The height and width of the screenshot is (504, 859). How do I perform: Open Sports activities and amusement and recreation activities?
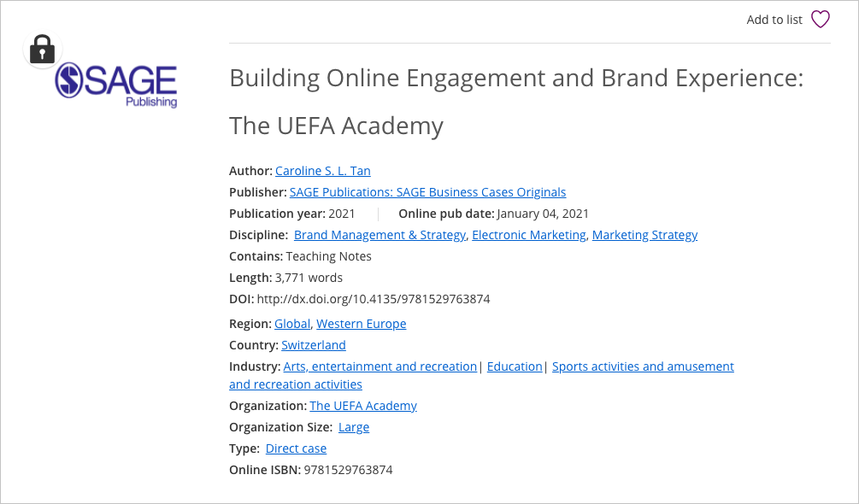(x=643, y=366)
